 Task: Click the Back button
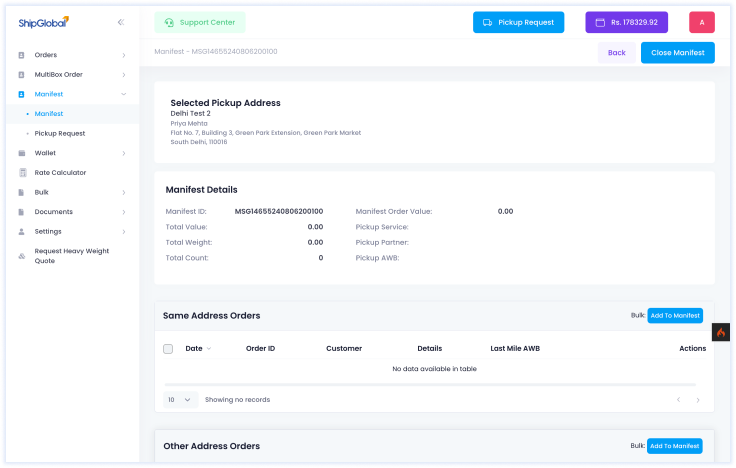click(x=616, y=53)
